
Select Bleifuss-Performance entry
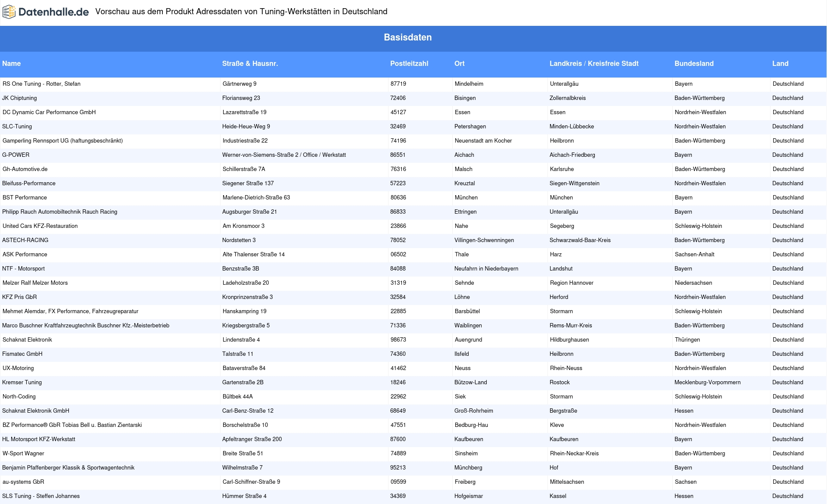point(29,184)
